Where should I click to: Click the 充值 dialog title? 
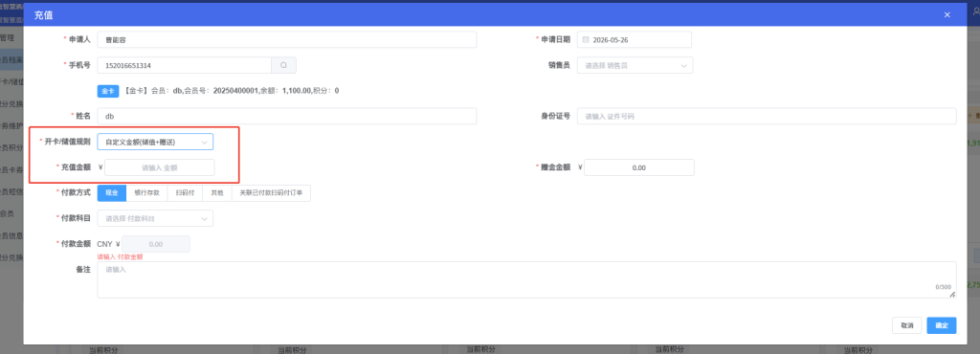click(43, 14)
